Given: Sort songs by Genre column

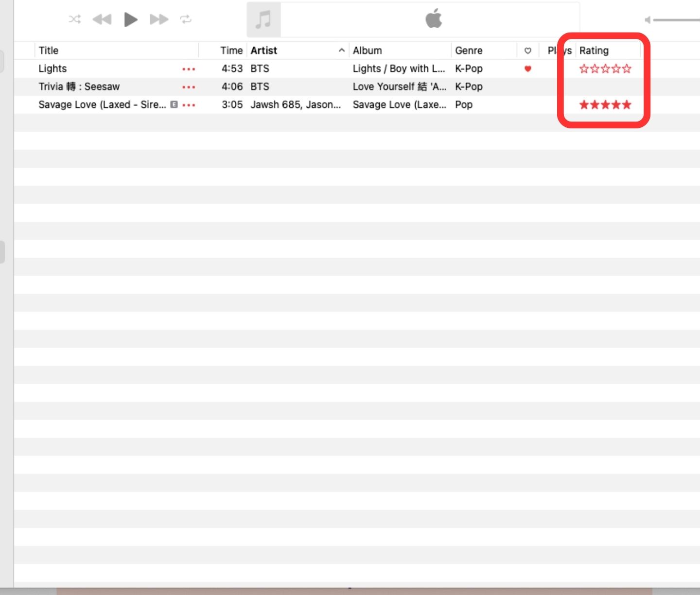Looking at the screenshot, I should pos(469,51).
